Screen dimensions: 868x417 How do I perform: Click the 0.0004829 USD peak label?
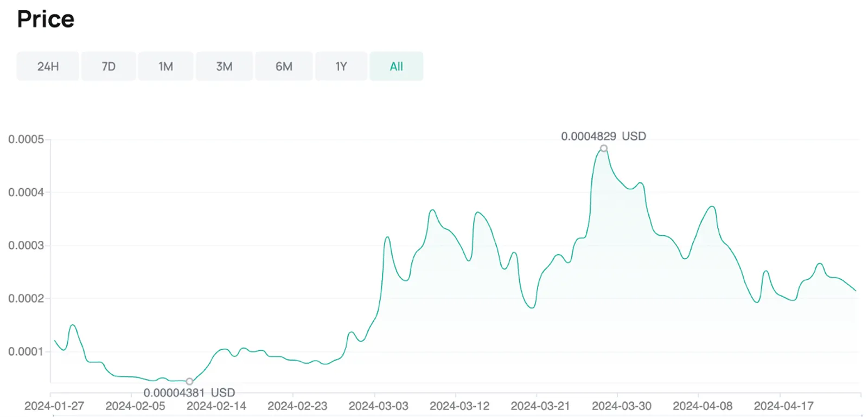pos(603,136)
